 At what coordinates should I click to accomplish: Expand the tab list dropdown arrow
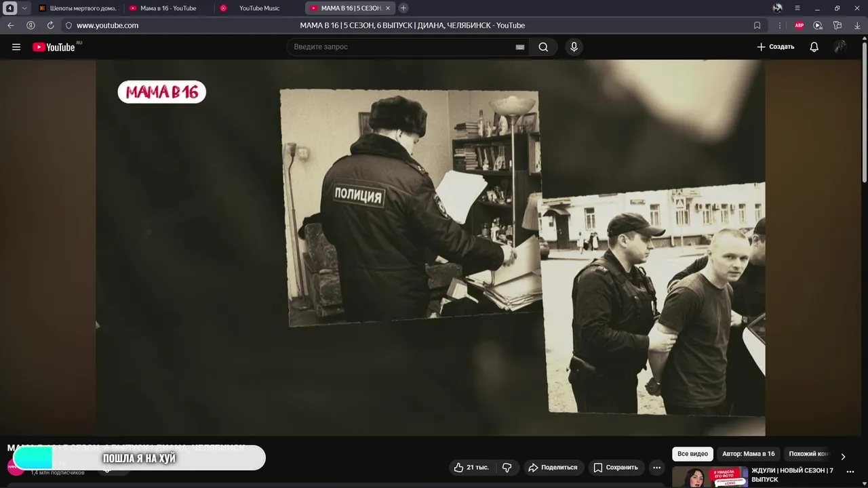click(24, 8)
